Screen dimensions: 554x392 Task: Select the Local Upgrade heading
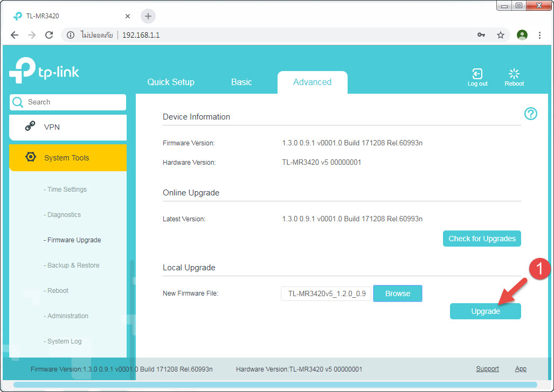coord(189,268)
